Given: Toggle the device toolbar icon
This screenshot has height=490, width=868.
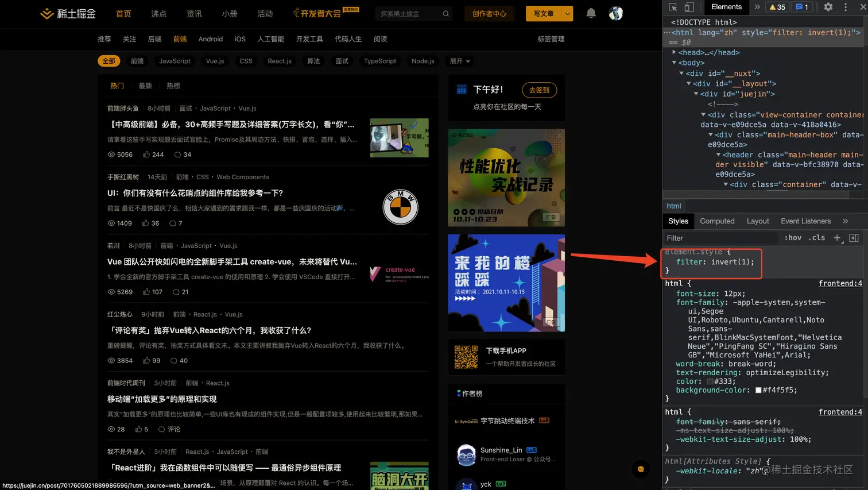Looking at the screenshot, I should pos(689,7).
